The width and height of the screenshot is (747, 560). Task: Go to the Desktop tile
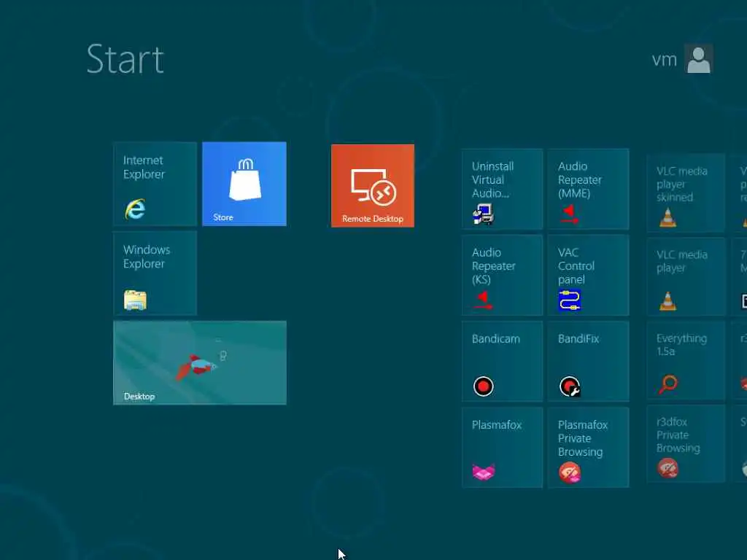200,363
